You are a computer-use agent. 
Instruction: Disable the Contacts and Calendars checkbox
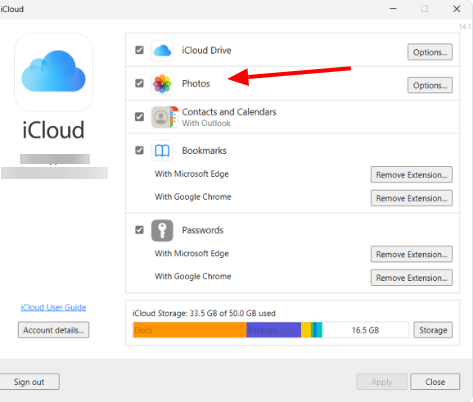click(139, 117)
